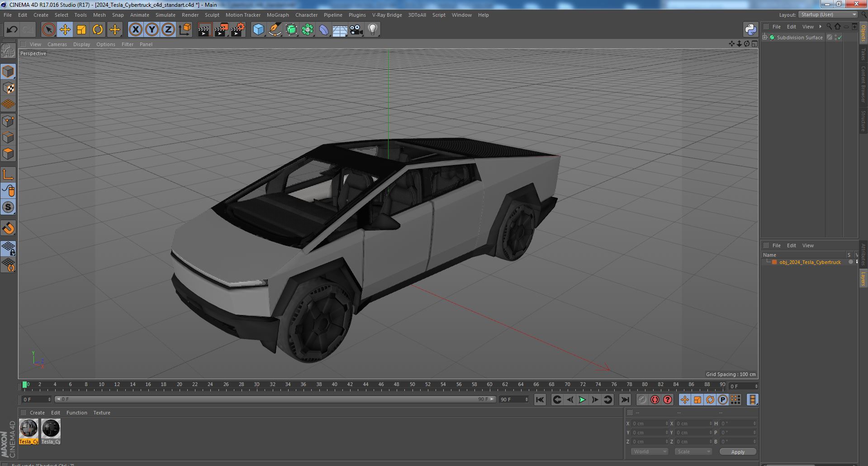Open the Array modeling objects icon
The image size is (868, 466).
pyautogui.click(x=308, y=30)
